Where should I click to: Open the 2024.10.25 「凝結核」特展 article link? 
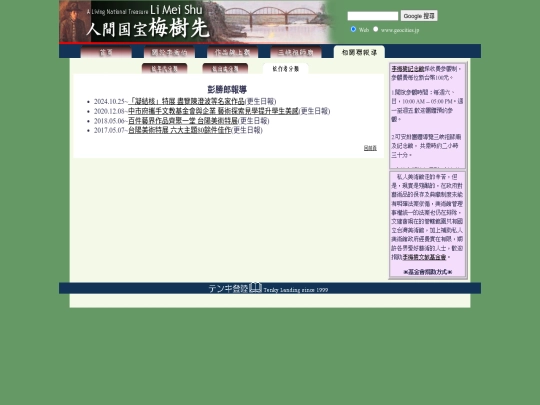coord(186,101)
